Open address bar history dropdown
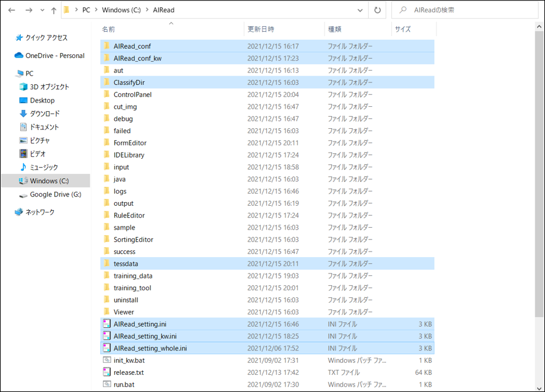This screenshot has height=392, width=545. (359, 10)
